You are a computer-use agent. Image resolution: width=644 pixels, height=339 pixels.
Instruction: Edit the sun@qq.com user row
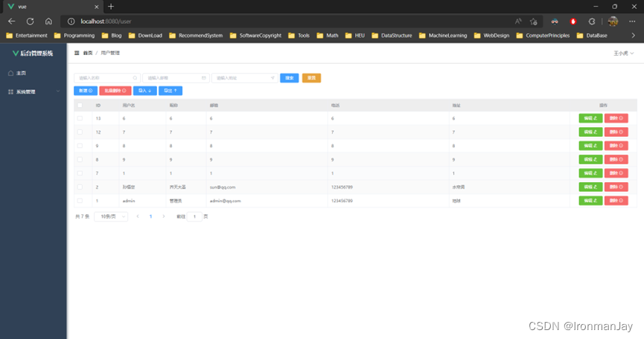590,187
